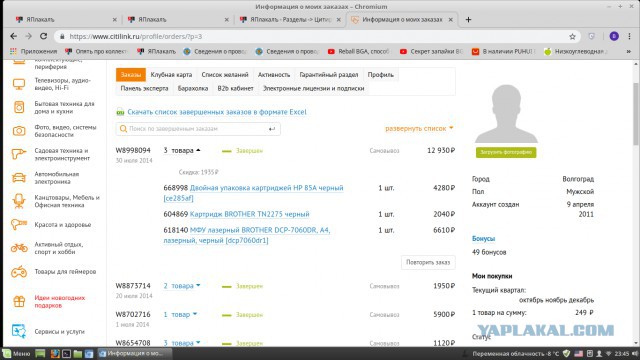Close the 'Информация о моих заказах' browser tab
640x360 pixels.
[451, 20]
